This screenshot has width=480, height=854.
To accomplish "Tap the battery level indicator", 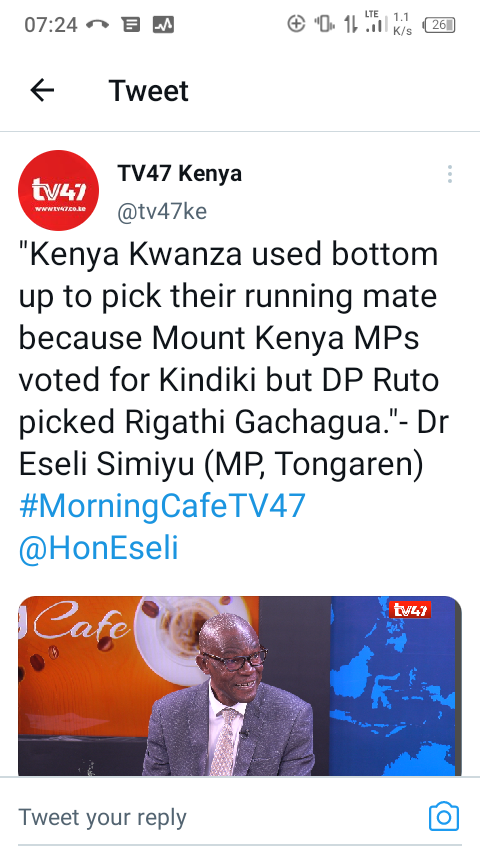I will [x=440, y=25].
